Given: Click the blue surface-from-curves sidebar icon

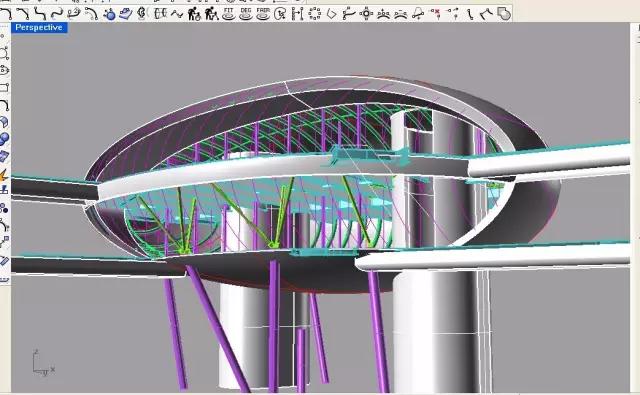Looking at the screenshot, I should pos(4,122).
